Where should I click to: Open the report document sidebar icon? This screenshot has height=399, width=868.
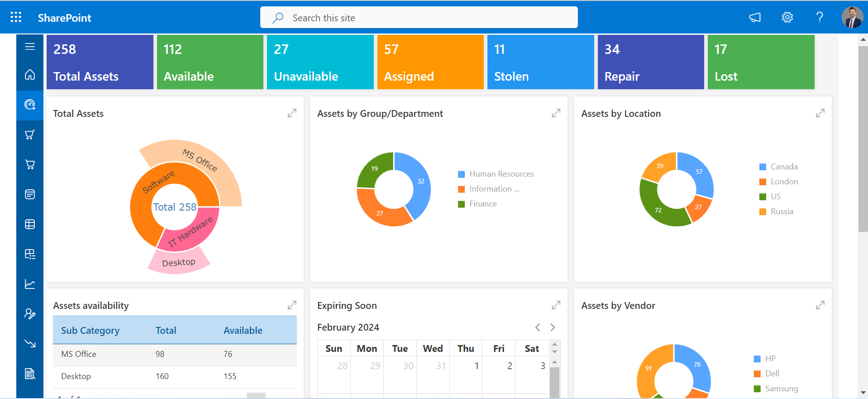pyautogui.click(x=30, y=374)
